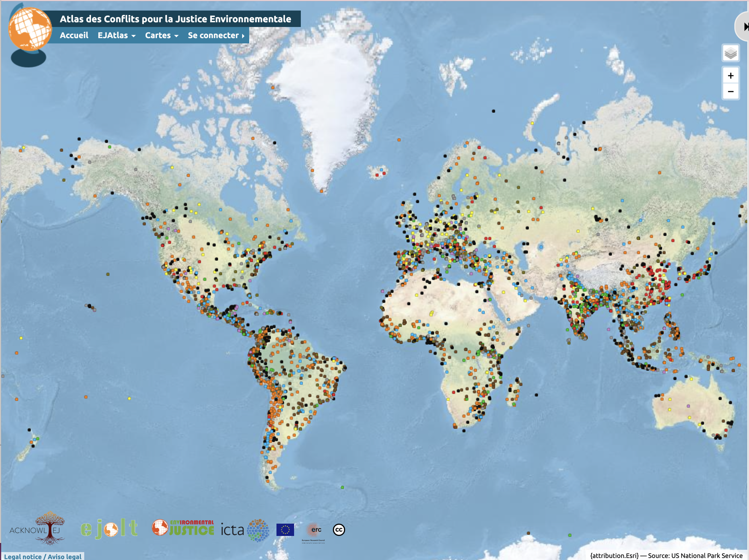Go to the Accueil page
Image resolution: width=749 pixels, height=560 pixels.
74,36
